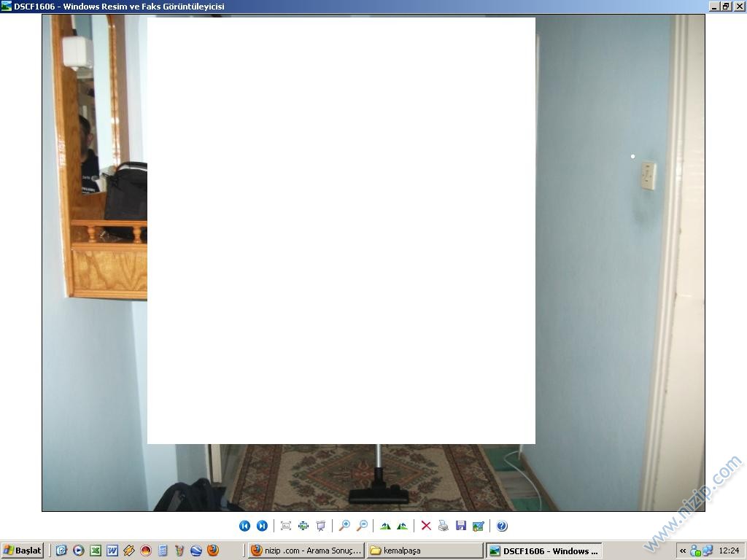The width and height of the screenshot is (747, 560).
Task: Launch Word from the Quick Launch bar
Action: coord(112,551)
